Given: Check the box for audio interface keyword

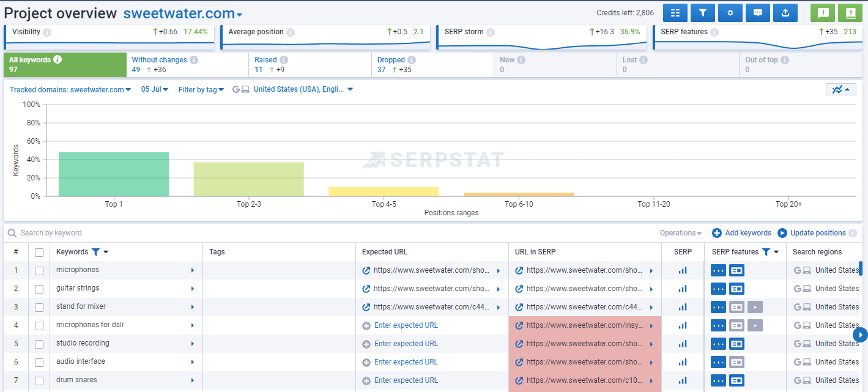Looking at the screenshot, I should [39, 362].
